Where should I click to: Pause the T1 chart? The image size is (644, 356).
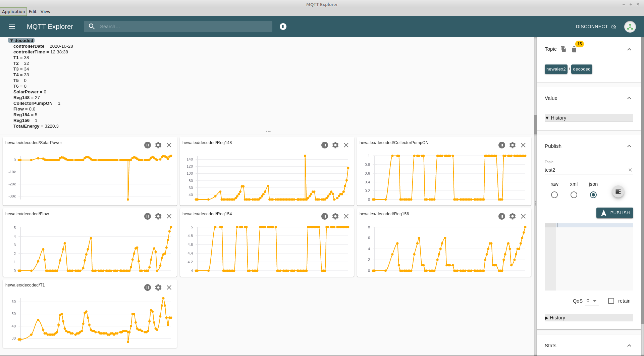point(148,287)
